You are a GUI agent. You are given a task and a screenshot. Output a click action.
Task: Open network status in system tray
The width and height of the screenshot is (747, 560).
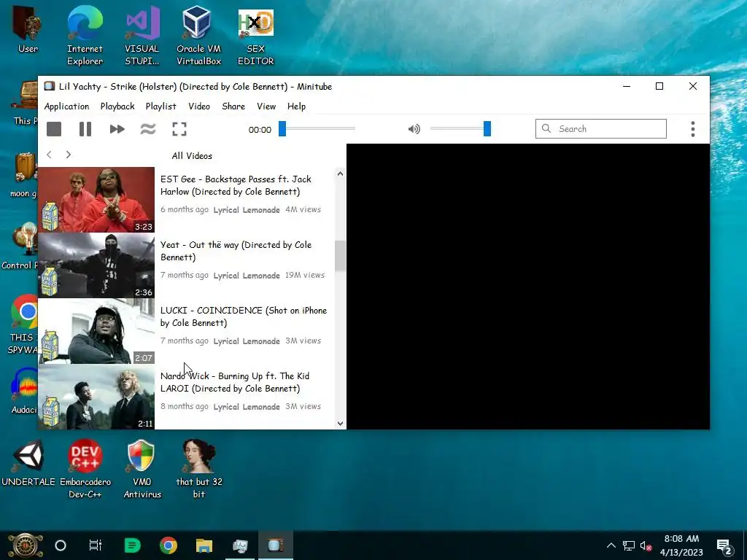[629, 545]
